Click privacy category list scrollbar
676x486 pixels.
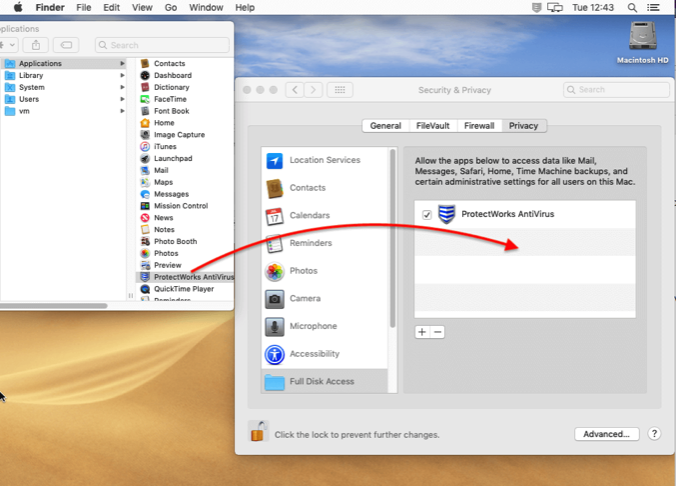pos(392,238)
